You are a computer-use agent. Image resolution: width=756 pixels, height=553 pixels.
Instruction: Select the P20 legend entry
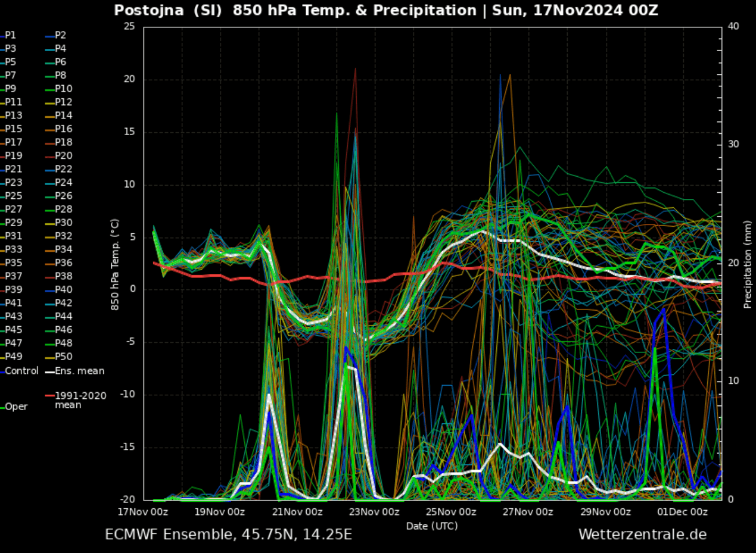(x=63, y=155)
